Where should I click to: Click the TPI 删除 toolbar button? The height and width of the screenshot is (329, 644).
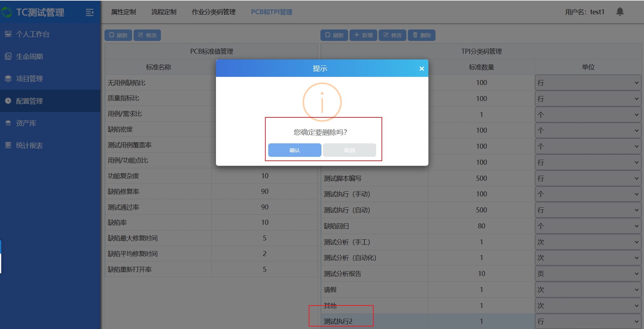click(422, 35)
